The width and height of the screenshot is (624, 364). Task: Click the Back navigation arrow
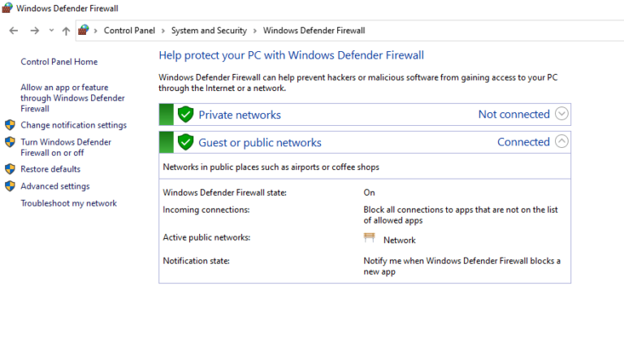(13, 31)
